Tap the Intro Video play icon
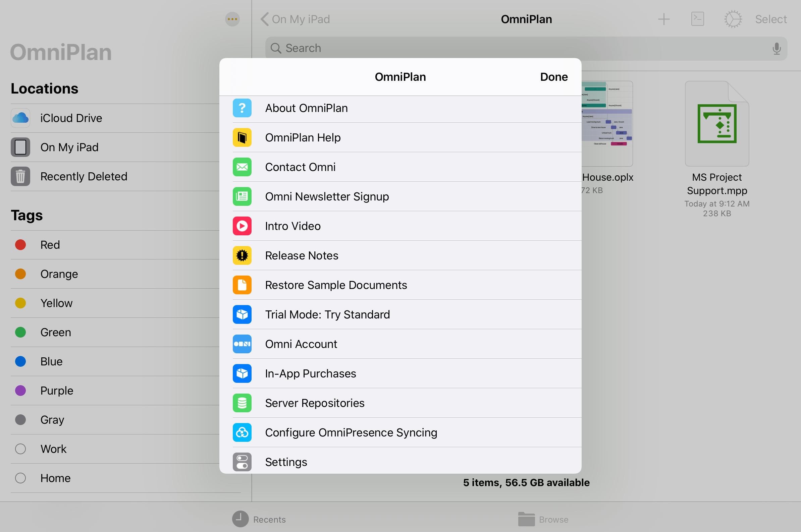 [242, 226]
